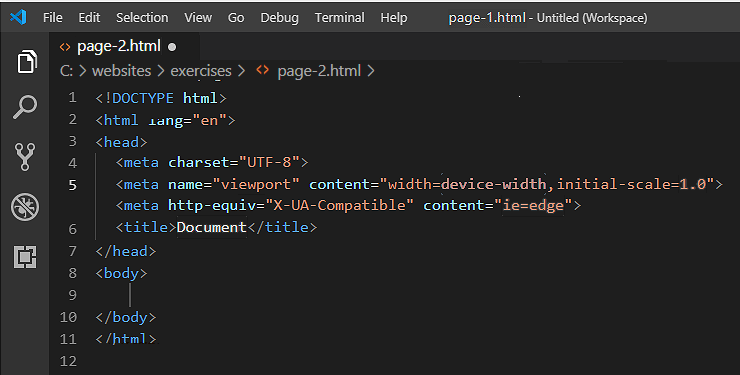Screen dimensions: 740x375
Task: Open the Selection menu
Action: [142, 18]
